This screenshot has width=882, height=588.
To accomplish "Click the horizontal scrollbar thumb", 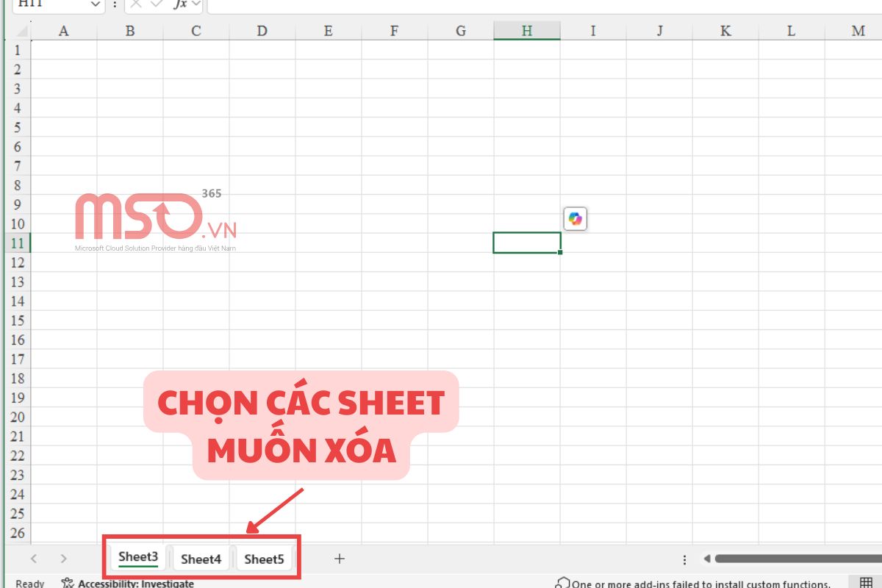I will click(798, 559).
